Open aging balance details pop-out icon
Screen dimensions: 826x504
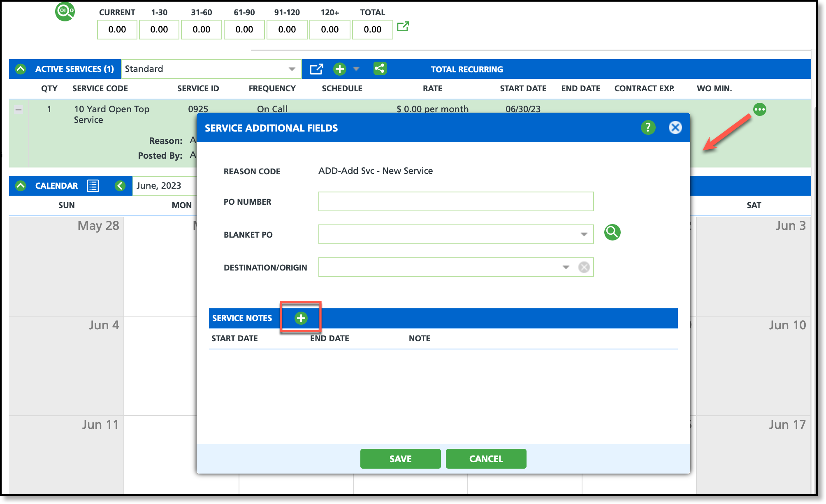point(403,27)
